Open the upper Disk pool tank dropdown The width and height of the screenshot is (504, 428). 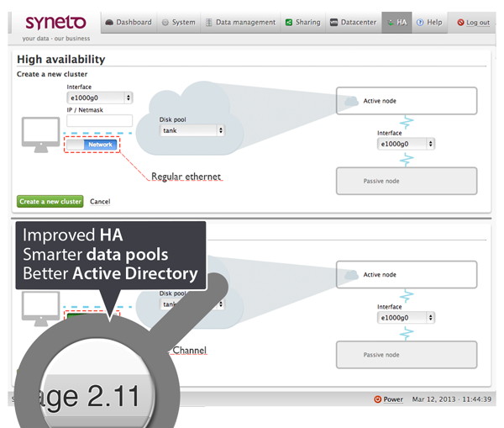tap(192, 130)
